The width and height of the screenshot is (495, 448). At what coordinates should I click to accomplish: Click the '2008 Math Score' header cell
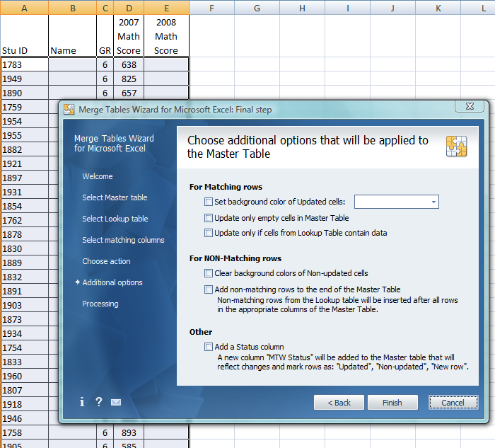[166, 35]
